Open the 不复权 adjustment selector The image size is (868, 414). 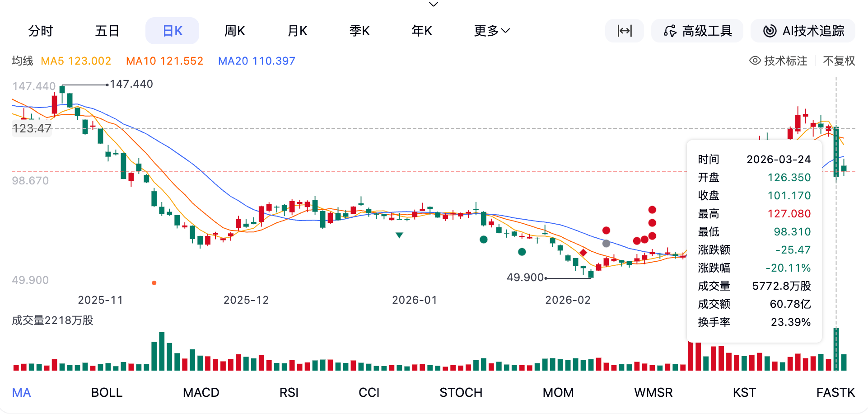tap(839, 61)
